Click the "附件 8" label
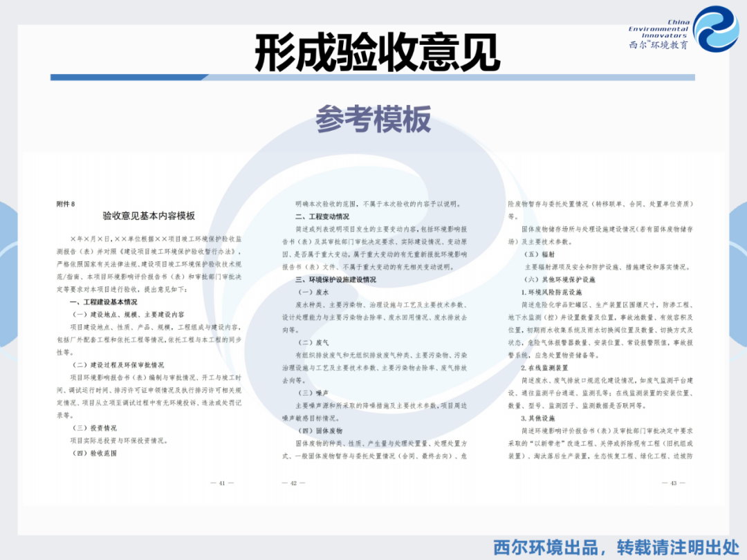 66,204
